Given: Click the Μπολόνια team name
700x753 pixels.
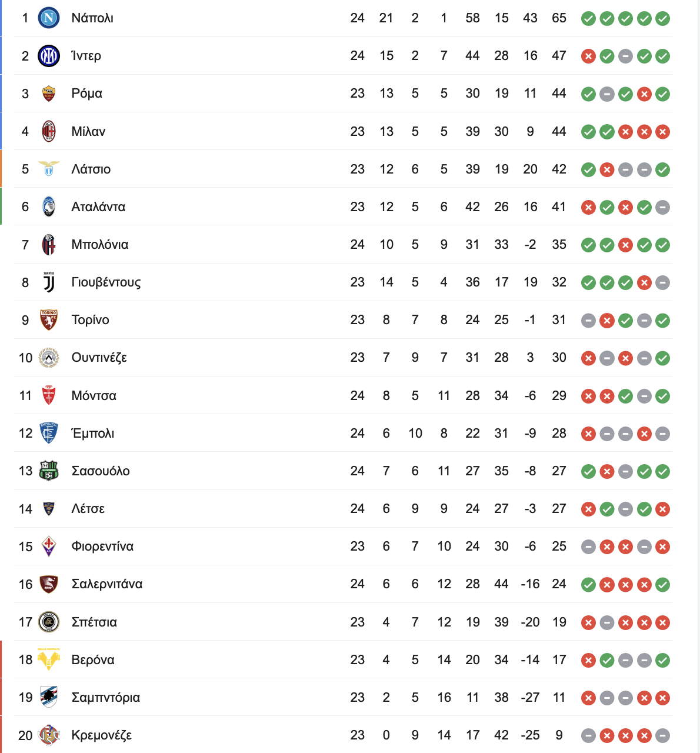Looking at the screenshot, I should 100,245.
